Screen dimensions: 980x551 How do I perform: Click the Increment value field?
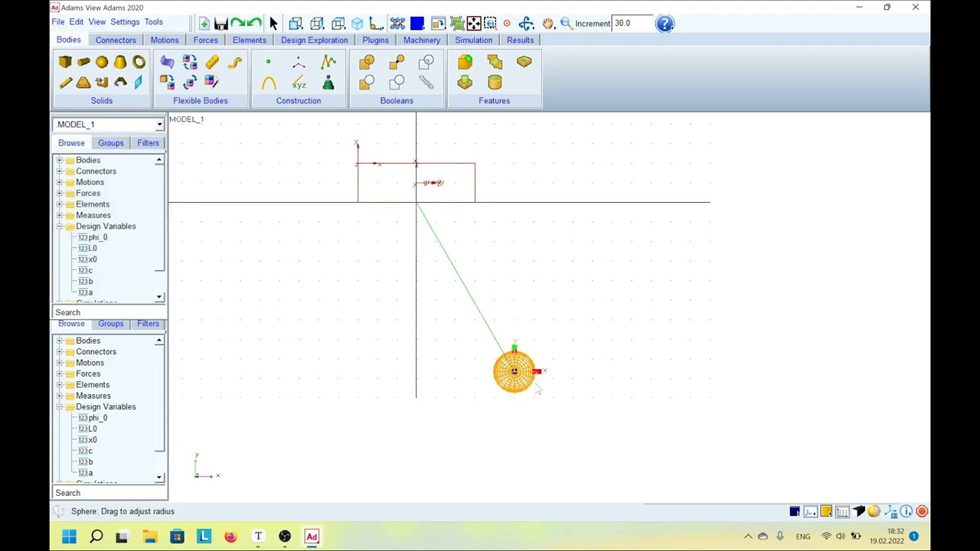[x=632, y=24]
